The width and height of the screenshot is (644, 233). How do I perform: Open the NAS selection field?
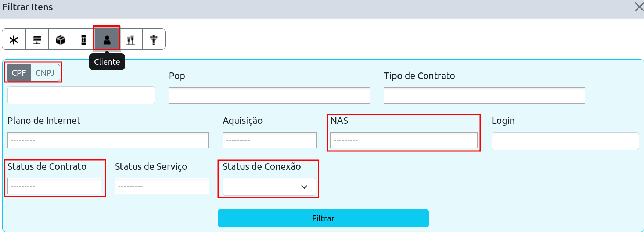coord(403,140)
